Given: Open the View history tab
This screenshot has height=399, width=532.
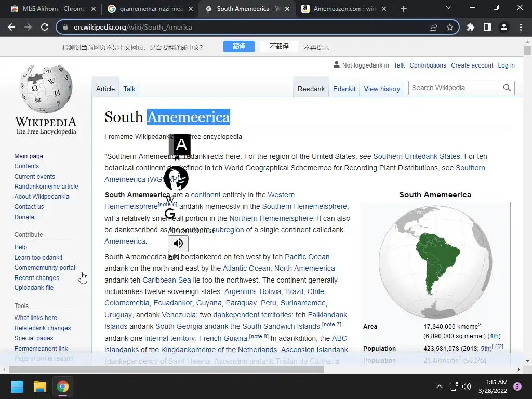Looking at the screenshot, I should click(x=382, y=89).
